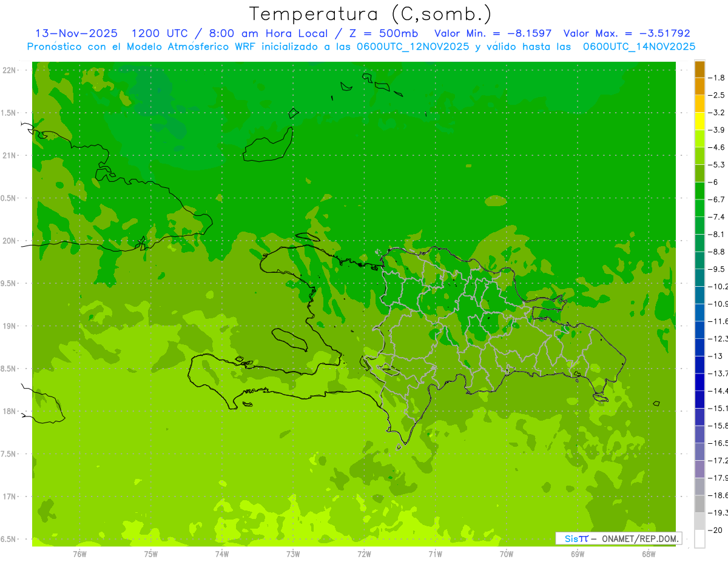
Task: Click the ONAMET/REP.DOM. credit text
Action: [x=640, y=538]
